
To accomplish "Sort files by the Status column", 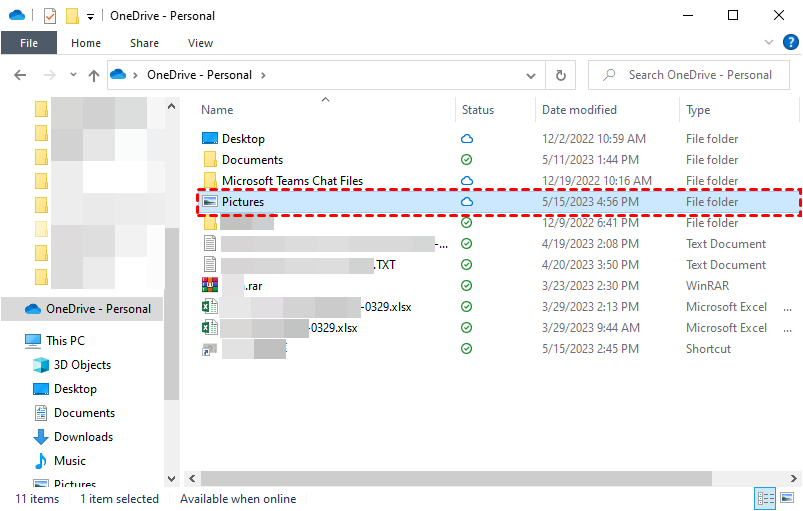I will pyautogui.click(x=478, y=110).
